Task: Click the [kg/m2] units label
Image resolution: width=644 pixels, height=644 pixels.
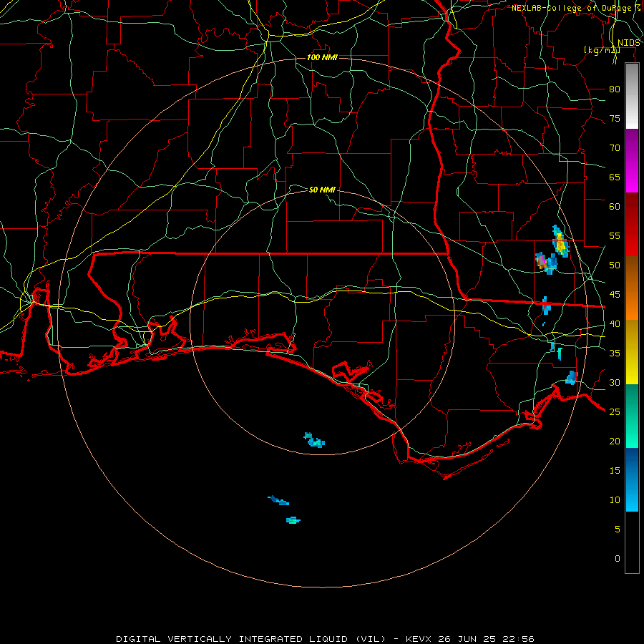Action: (x=602, y=50)
